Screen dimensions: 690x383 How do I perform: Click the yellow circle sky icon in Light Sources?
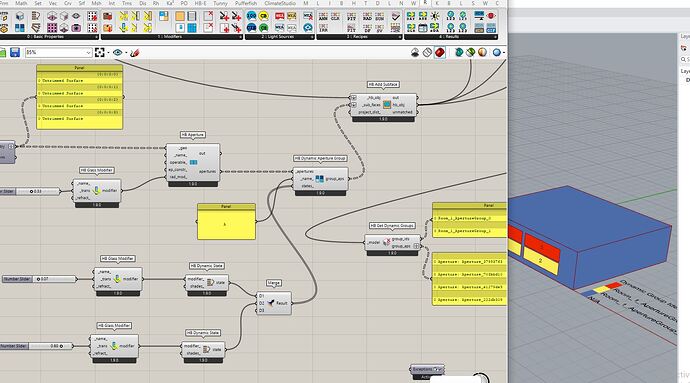[264, 17]
